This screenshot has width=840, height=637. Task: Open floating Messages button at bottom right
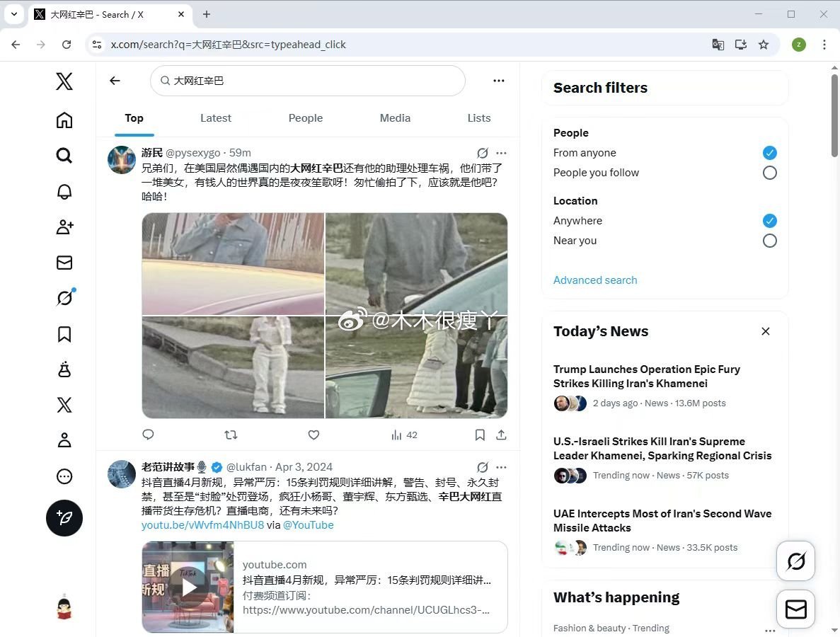(x=796, y=609)
